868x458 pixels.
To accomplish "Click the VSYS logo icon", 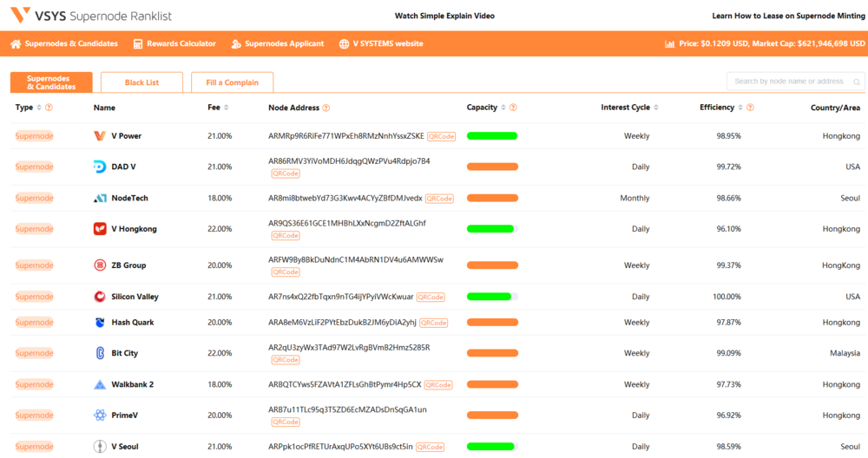I will pyautogui.click(x=21, y=15).
